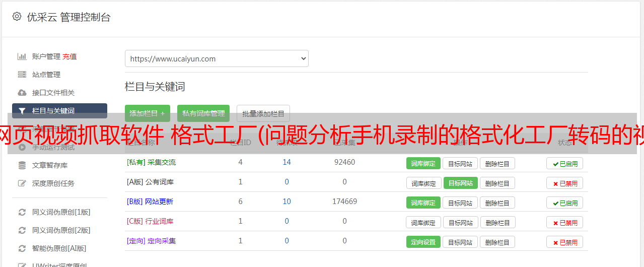
Task: Click 词库绑定 for 行业词库 row
Action: coord(423,222)
